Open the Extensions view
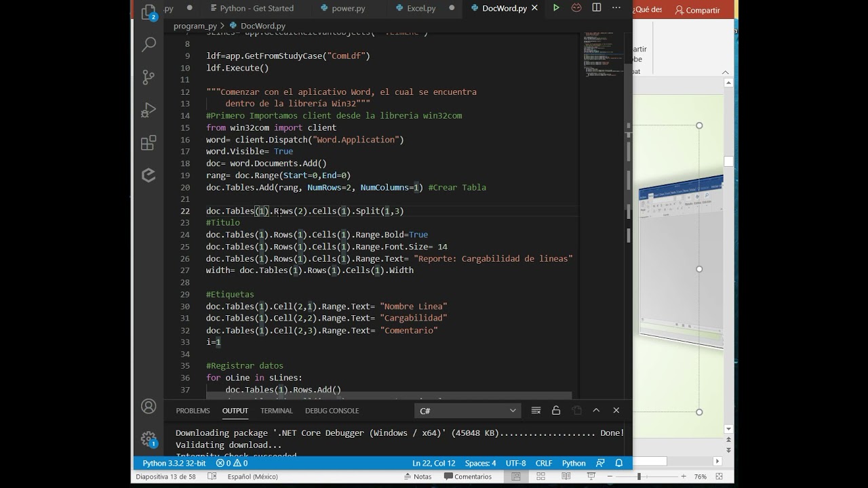The image size is (868, 488). click(149, 142)
